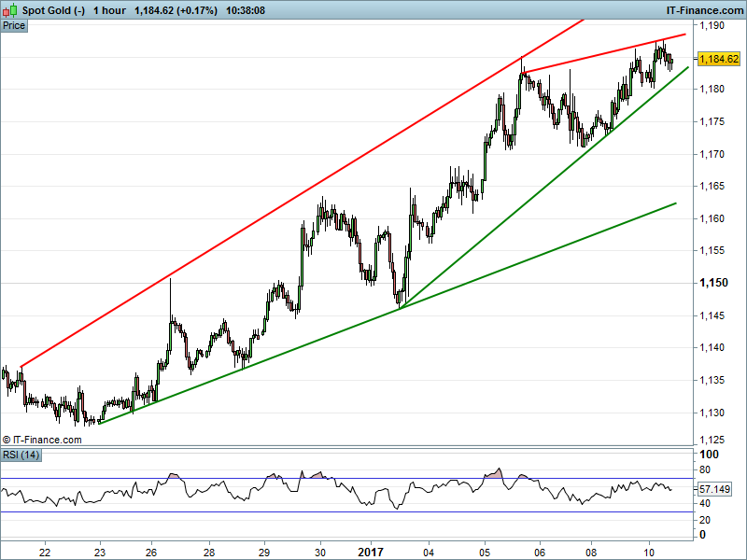Click the 1,160 price axis label

[712, 218]
